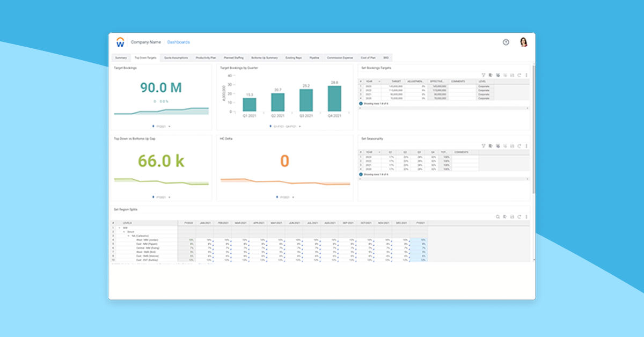Click the Workday logo in the header
644x337 pixels.
pyautogui.click(x=119, y=42)
